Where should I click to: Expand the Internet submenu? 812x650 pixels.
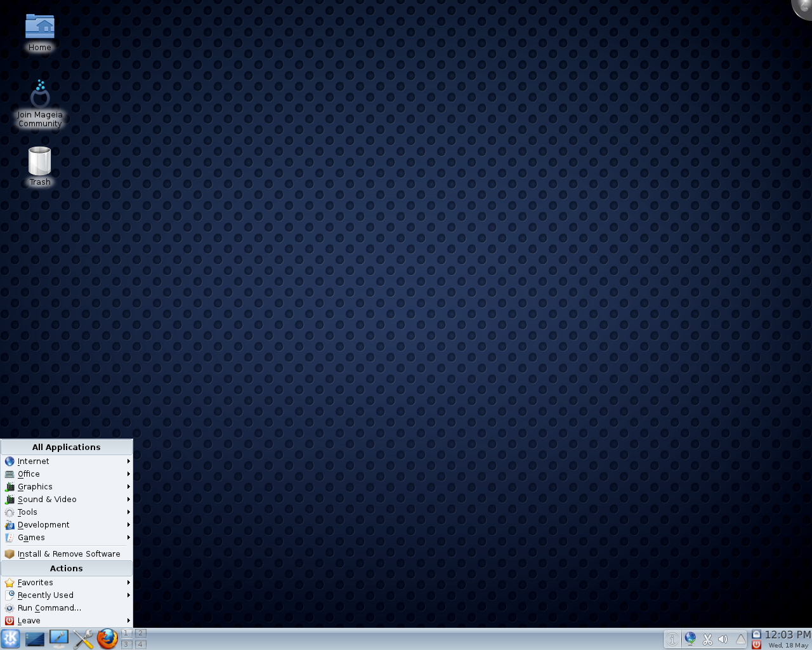(x=67, y=461)
